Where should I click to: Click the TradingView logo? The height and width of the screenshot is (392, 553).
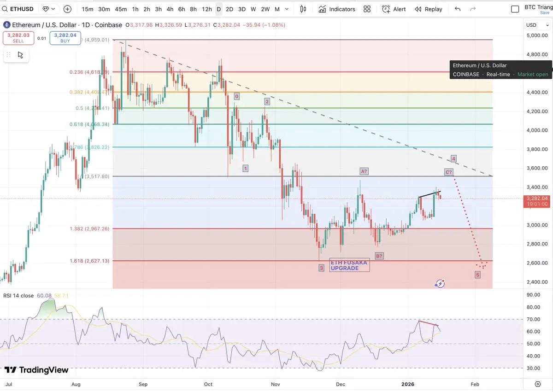point(36,370)
